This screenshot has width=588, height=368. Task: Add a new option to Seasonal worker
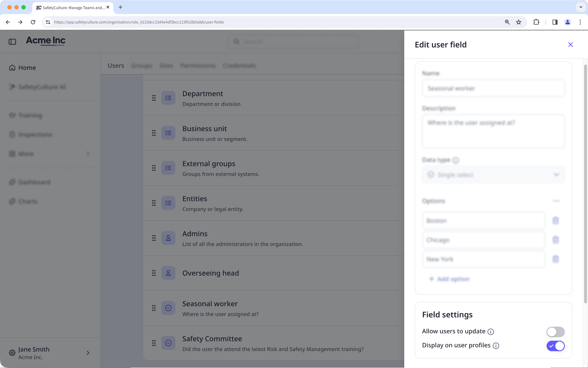pos(449,279)
